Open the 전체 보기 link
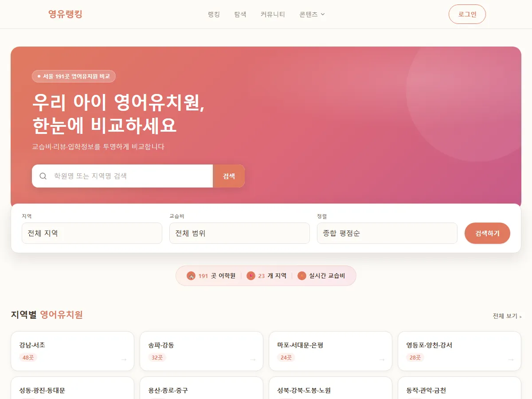Image resolution: width=532 pixels, height=399 pixels. 506,315
